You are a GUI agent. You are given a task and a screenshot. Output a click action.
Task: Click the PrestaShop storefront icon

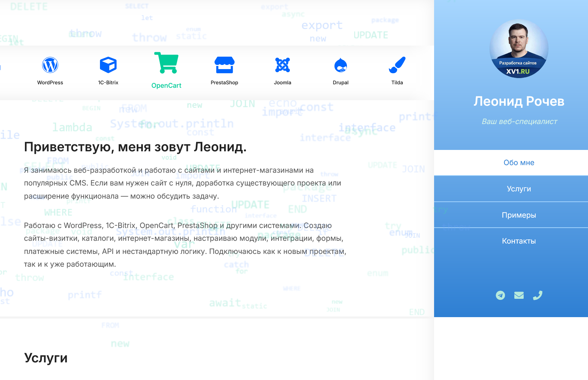coord(224,64)
